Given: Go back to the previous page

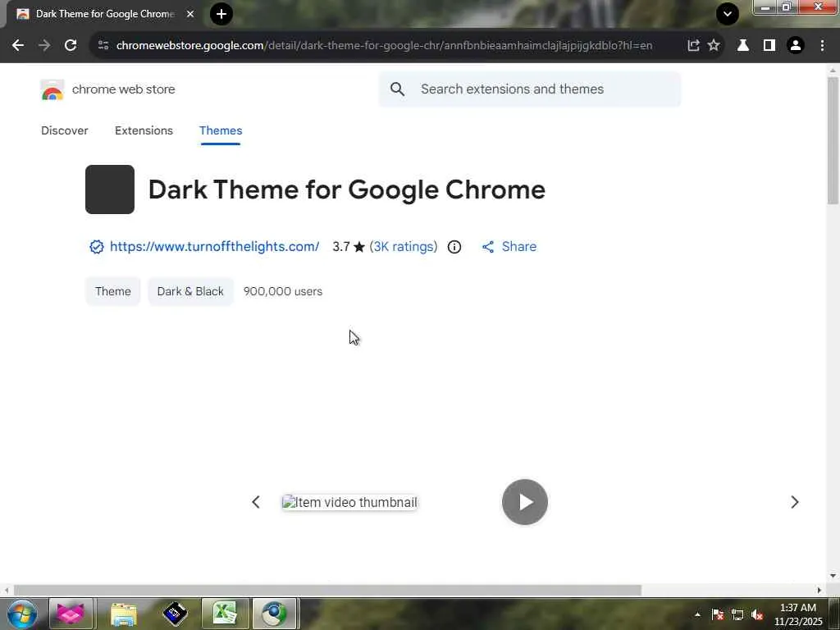Looking at the screenshot, I should tap(18, 45).
